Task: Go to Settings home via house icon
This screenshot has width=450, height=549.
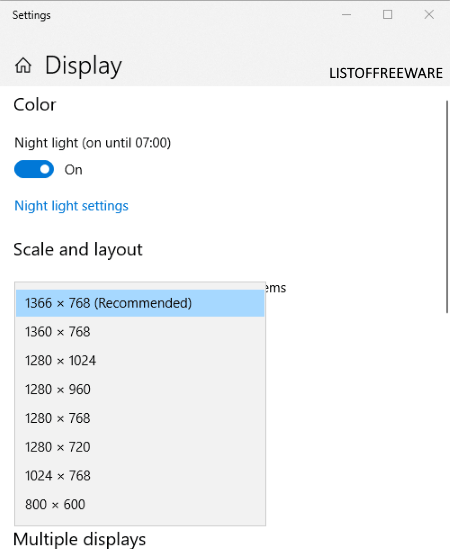Action: click(x=23, y=65)
